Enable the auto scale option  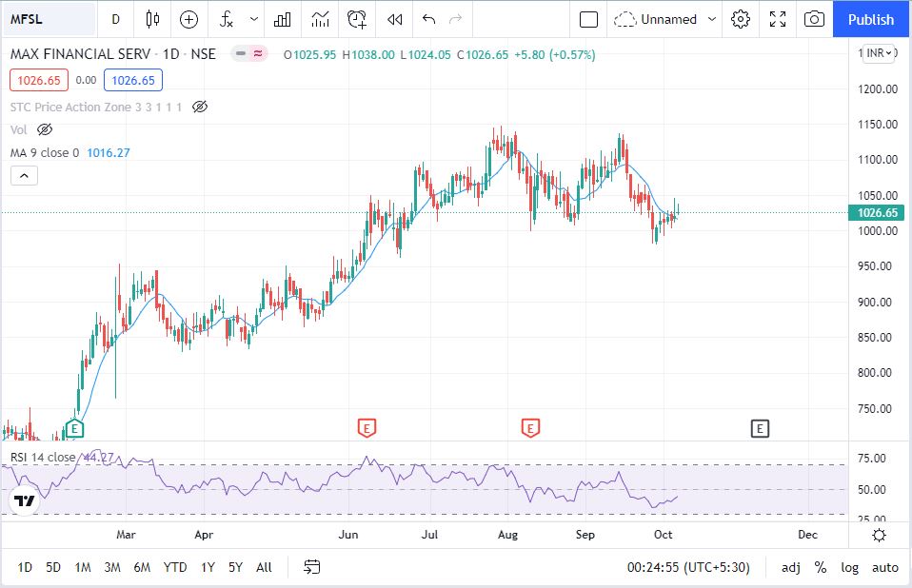tap(884, 567)
